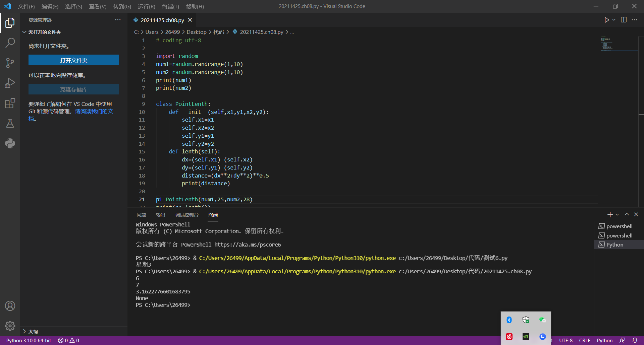The height and width of the screenshot is (345, 644).
Task: Open the Extensions view
Action: (10, 103)
